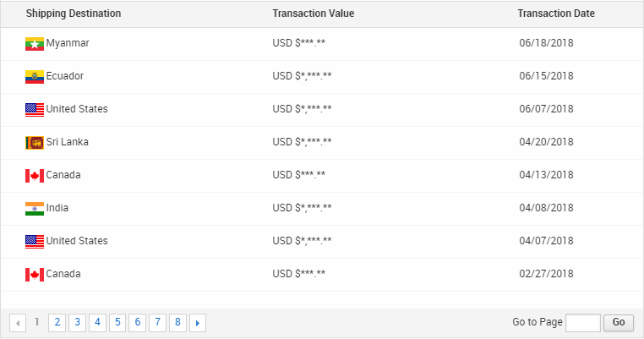Click the United States flag dated 06/07/2018

click(x=35, y=109)
